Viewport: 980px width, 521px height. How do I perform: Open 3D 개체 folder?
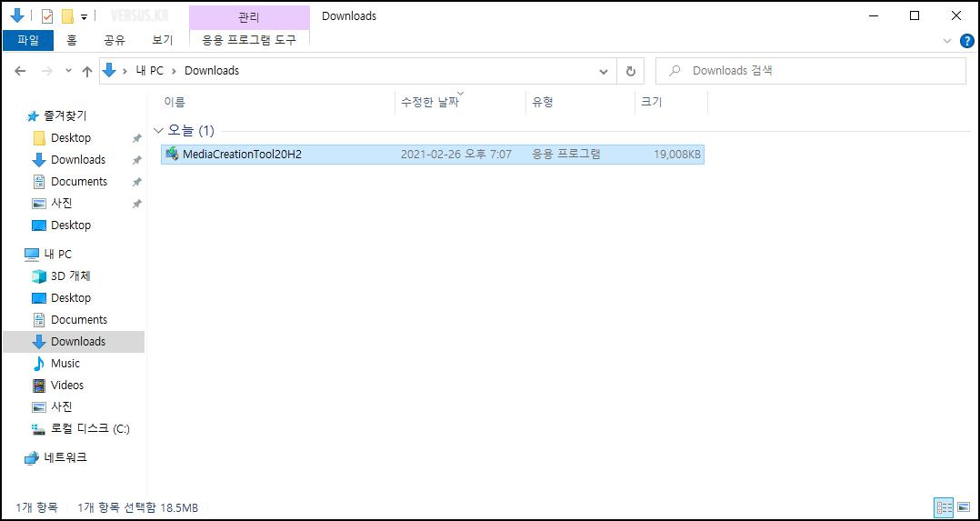point(71,276)
